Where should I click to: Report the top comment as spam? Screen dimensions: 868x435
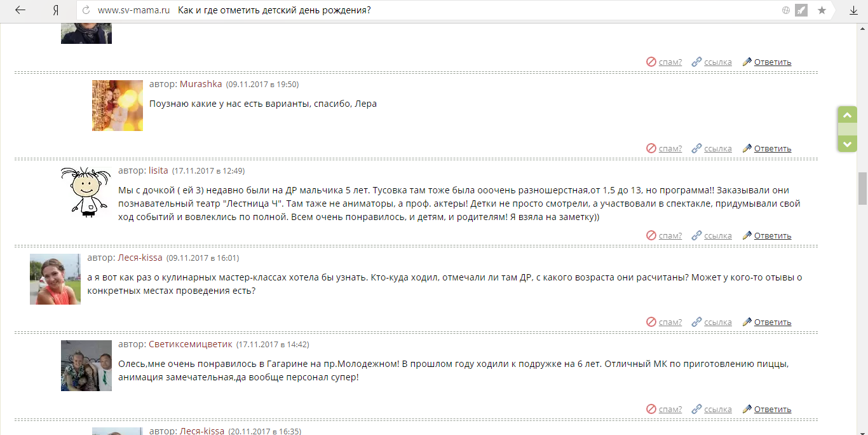tap(664, 62)
